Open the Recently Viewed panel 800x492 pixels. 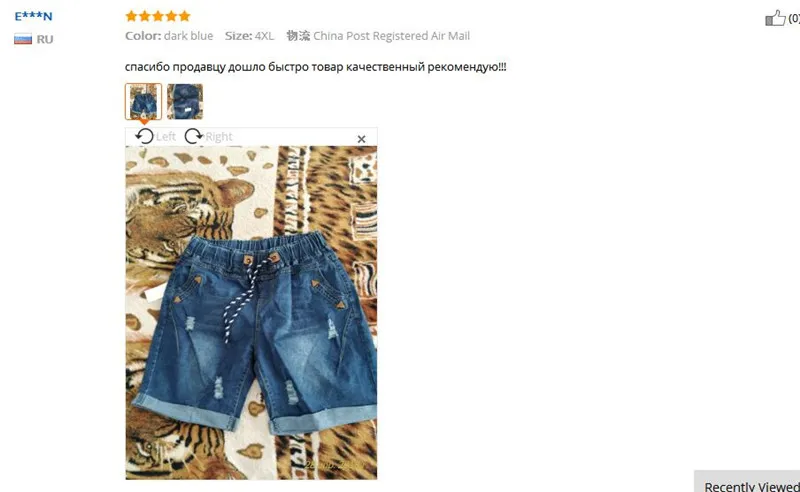[x=750, y=484]
